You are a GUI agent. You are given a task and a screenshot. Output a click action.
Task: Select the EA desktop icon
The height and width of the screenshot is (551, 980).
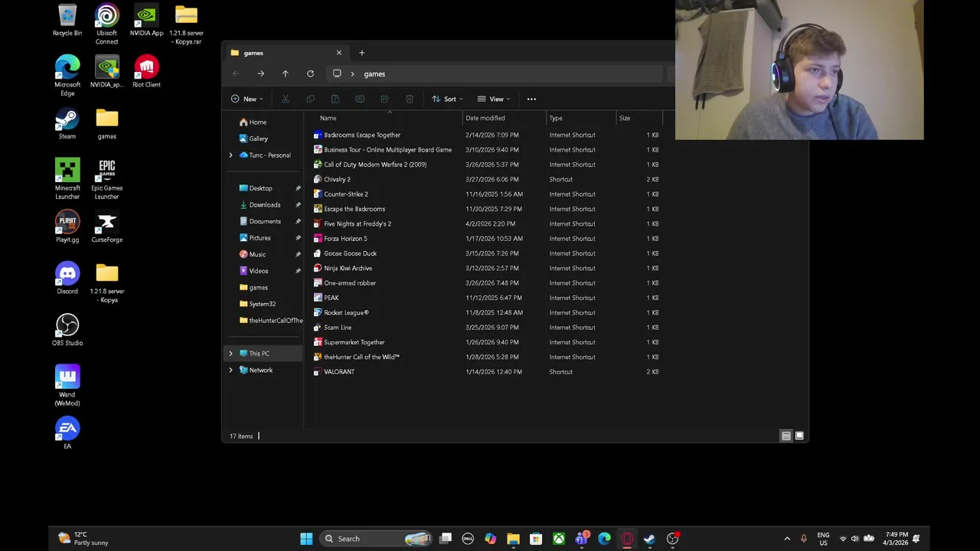tap(67, 433)
